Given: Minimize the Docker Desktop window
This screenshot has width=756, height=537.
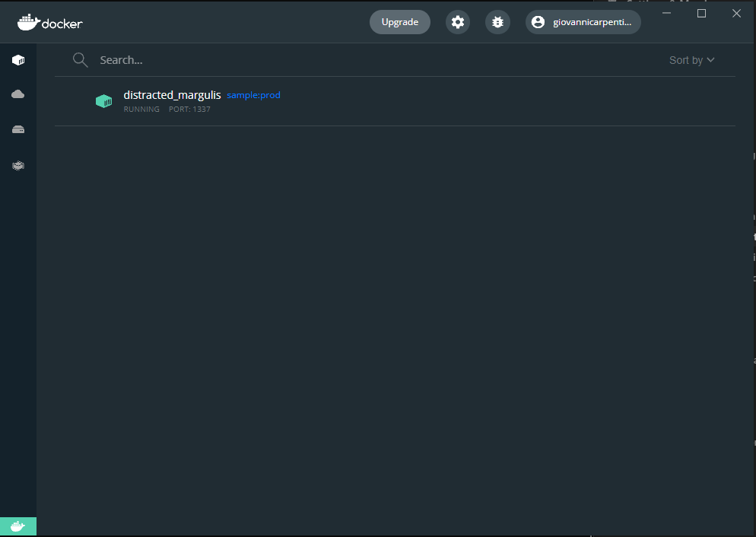Looking at the screenshot, I should [667, 14].
